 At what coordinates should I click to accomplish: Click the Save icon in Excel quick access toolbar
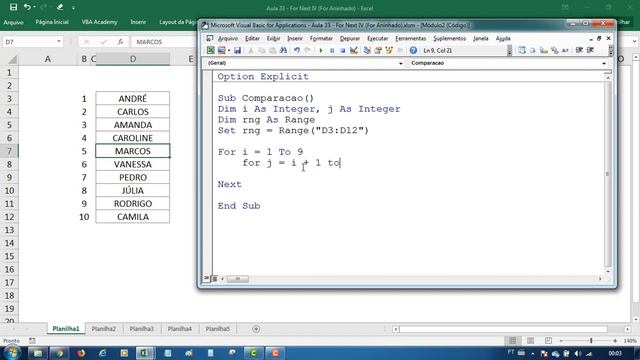13,7
